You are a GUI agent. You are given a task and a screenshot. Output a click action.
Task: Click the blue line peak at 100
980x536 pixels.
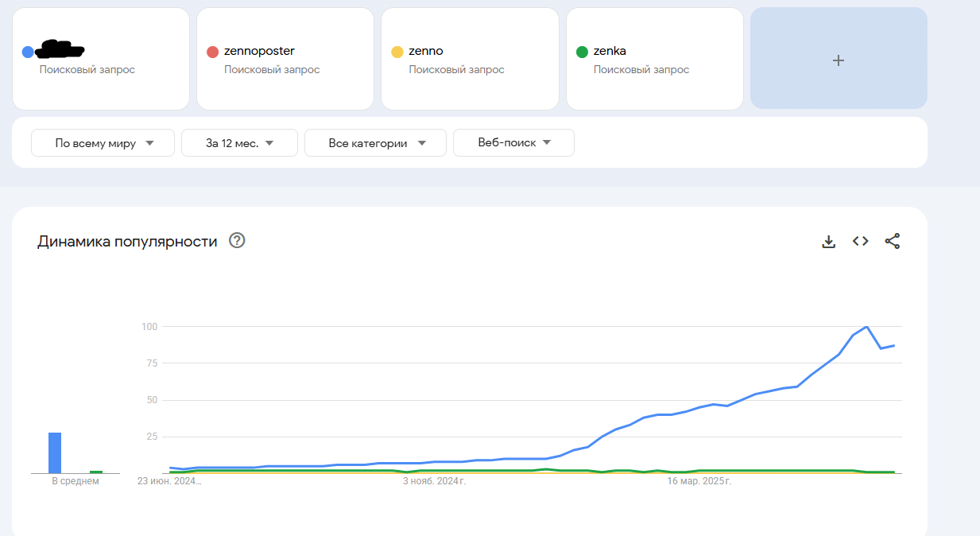(866, 327)
